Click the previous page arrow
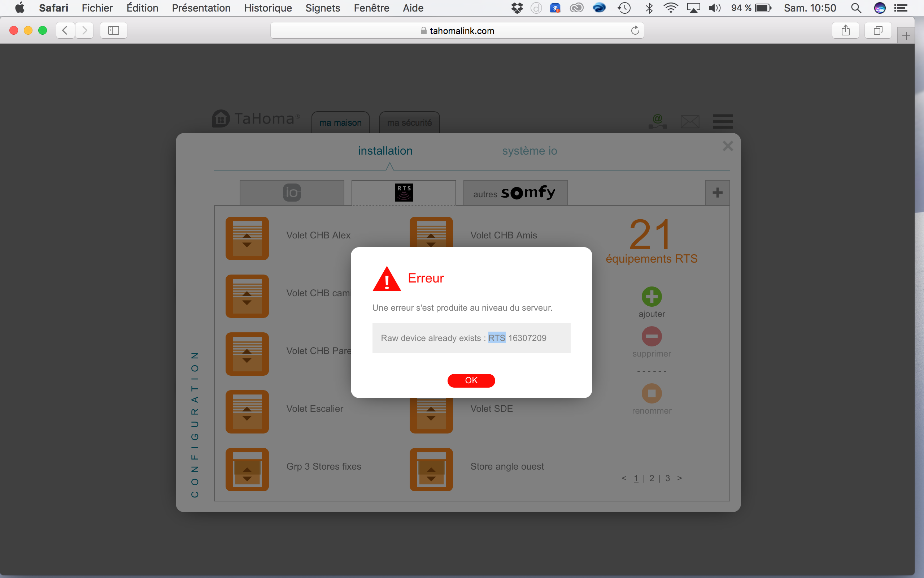The image size is (924, 578). pos(624,478)
